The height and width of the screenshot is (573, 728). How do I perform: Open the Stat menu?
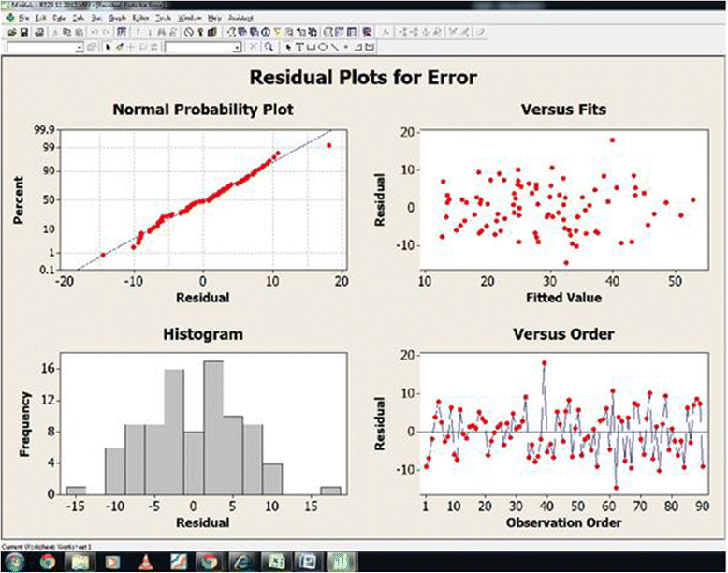point(96,18)
